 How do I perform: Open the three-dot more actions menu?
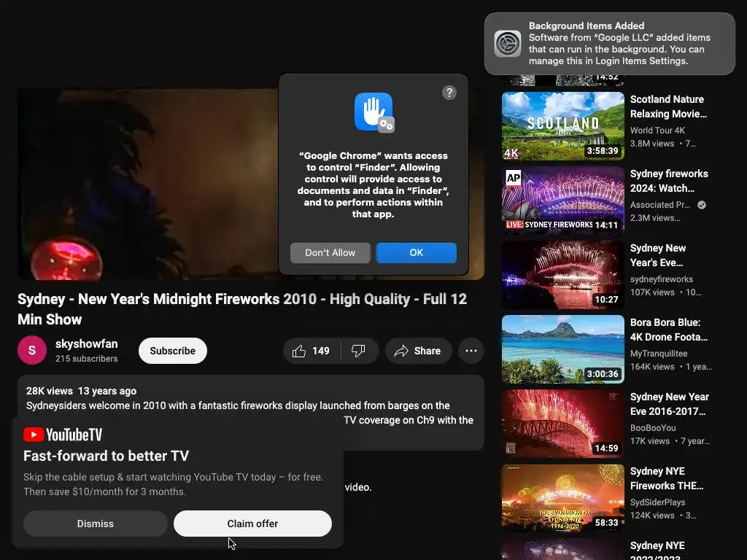pos(471,351)
